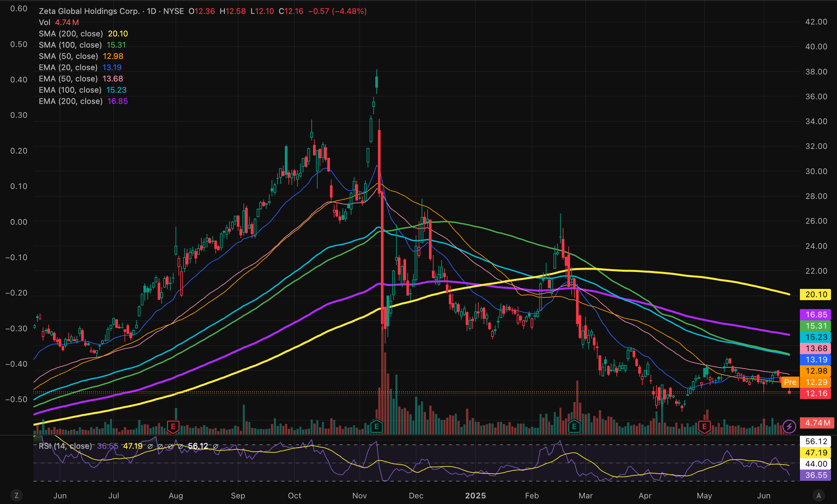
Task: Select the Vol 4.74 M legend entry
Action: point(59,23)
